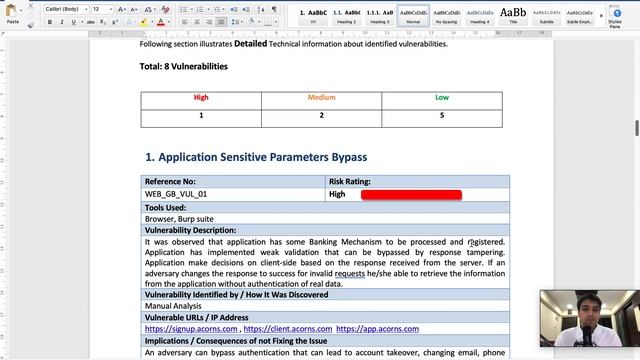Open the highlight color dropdown arrow
Viewport: 640px width, 360px height.
click(x=152, y=22)
